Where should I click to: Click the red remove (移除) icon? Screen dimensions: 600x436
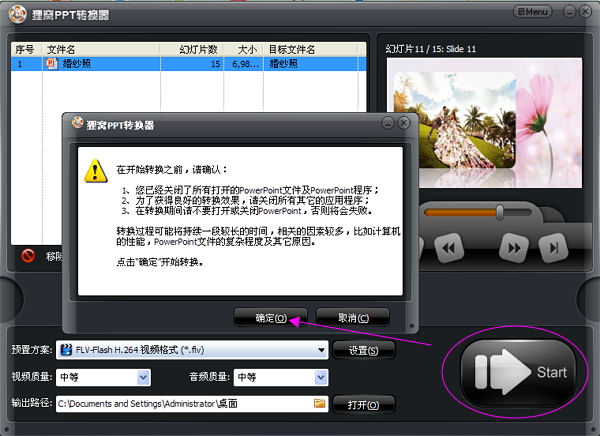point(28,255)
